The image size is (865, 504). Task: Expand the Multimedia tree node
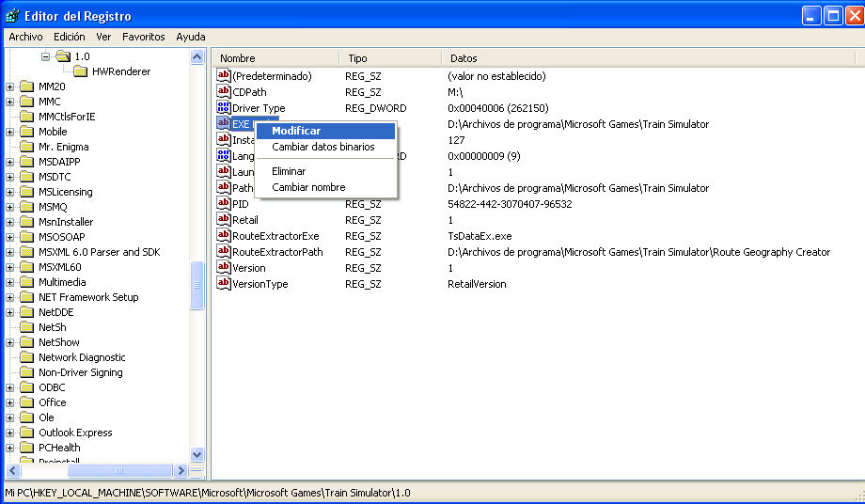[x=10, y=282]
